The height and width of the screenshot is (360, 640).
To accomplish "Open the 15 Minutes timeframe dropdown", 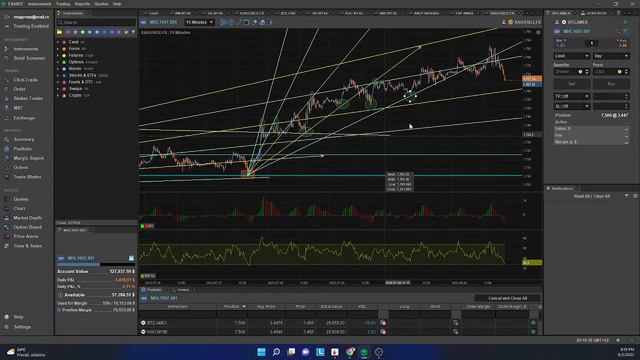I will [200, 22].
